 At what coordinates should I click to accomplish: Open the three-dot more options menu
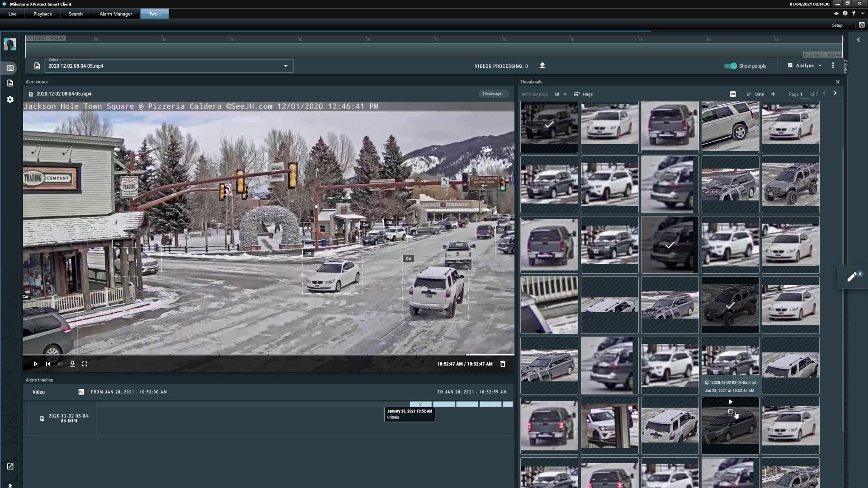(833, 66)
